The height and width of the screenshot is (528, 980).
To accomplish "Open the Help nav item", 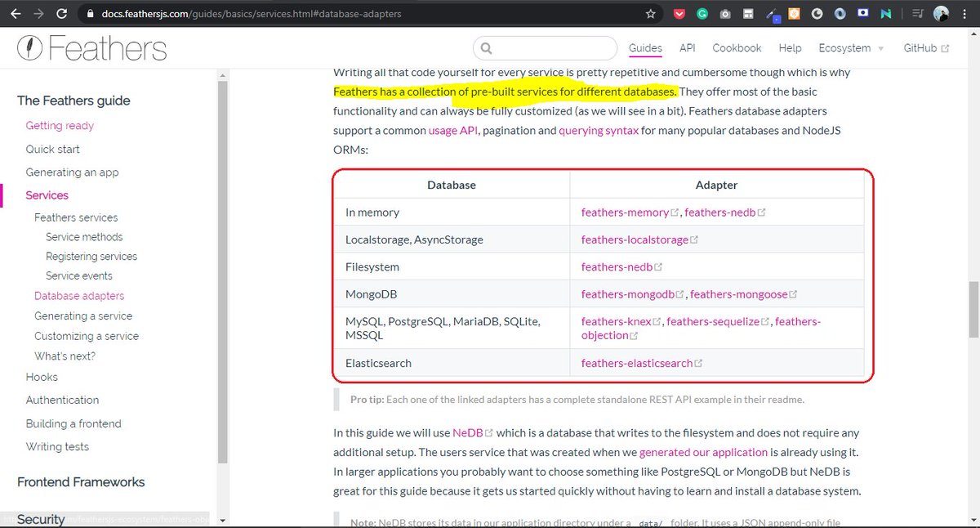I will (790, 48).
